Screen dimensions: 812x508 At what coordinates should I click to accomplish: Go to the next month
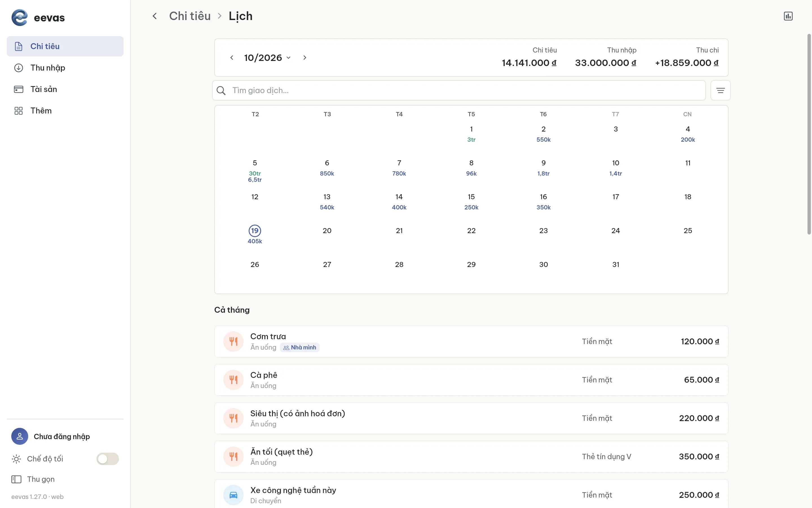(305, 58)
